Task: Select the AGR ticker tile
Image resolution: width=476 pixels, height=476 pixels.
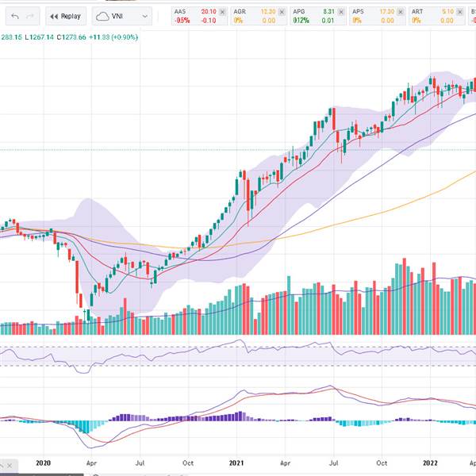Action: tap(259, 16)
